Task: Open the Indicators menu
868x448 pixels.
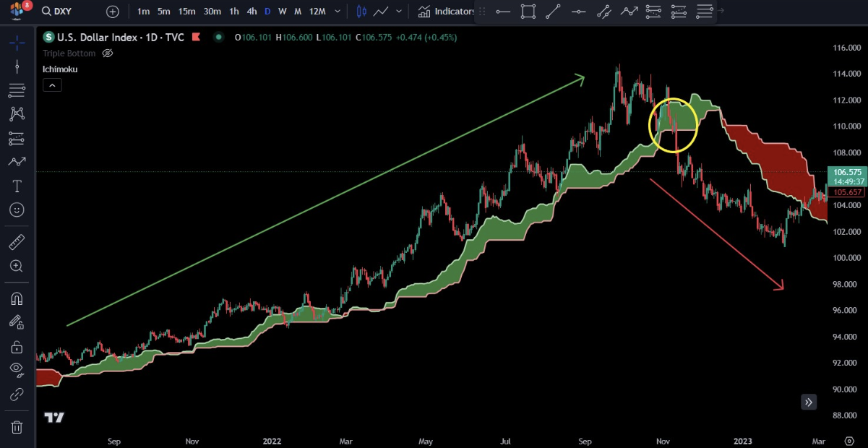Action: pyautogui.click(x=446, y=12)
